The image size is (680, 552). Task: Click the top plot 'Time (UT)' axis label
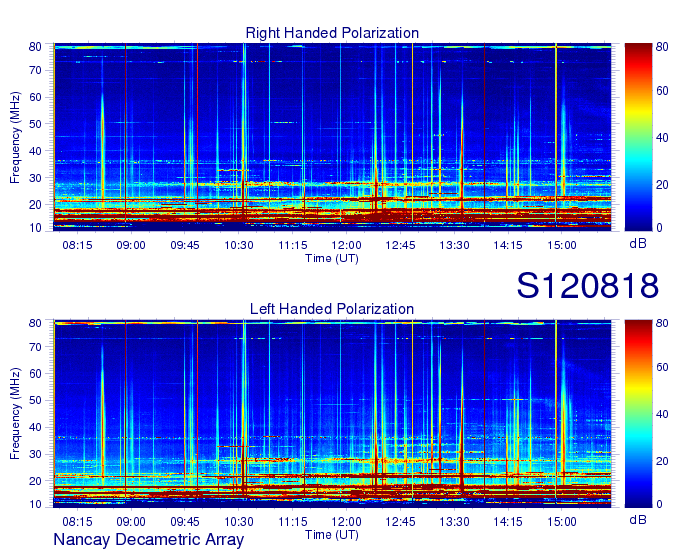tap(332, 258)
